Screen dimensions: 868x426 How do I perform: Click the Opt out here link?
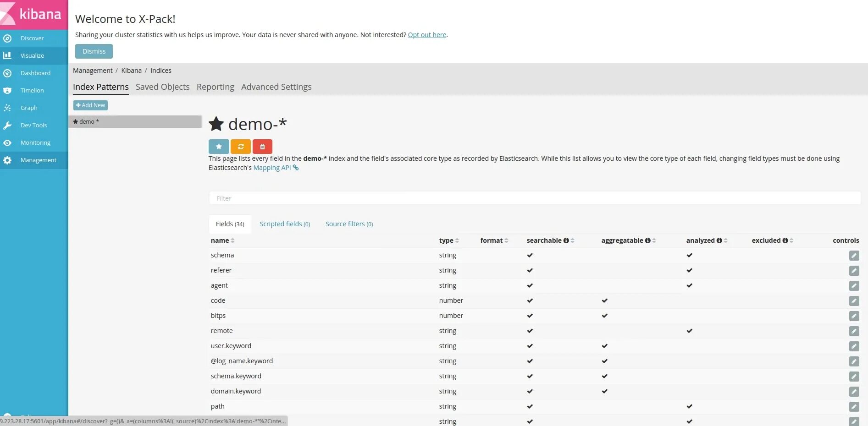[427, 35]
